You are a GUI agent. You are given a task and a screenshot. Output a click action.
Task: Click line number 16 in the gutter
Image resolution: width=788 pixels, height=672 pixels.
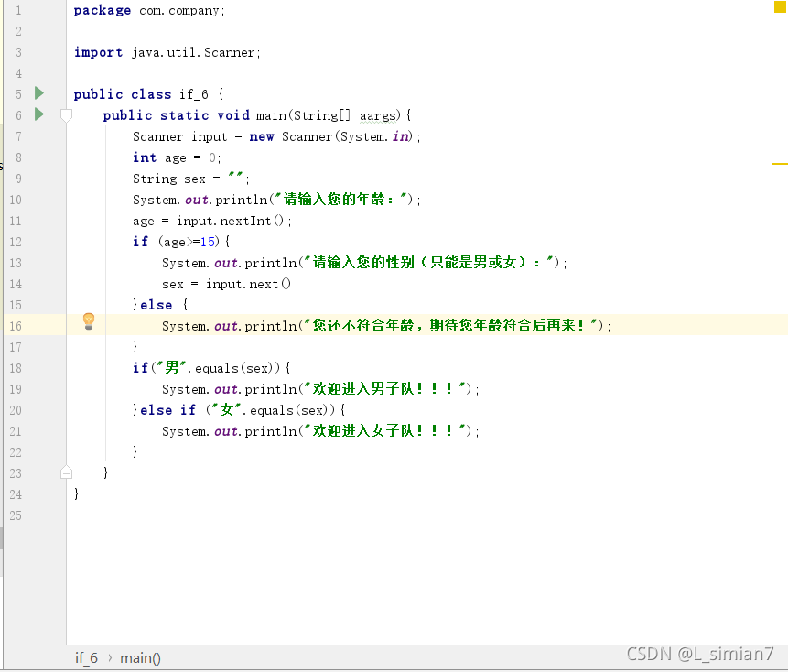pyautogui.click(x=16, y=326)
